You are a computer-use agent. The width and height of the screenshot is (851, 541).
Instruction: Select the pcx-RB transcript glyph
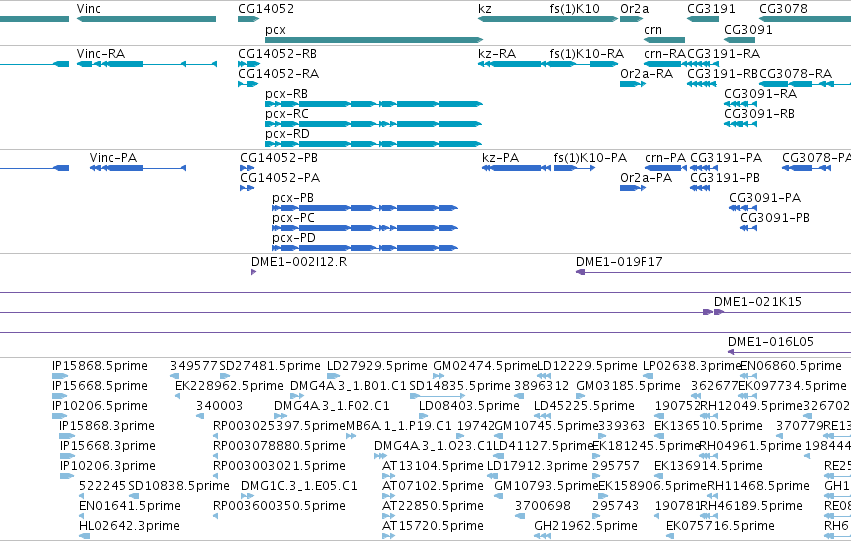tap(374, 104)
